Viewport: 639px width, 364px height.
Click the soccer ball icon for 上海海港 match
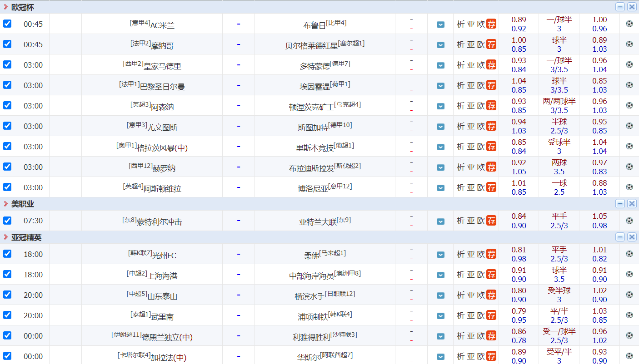point(629,274)
